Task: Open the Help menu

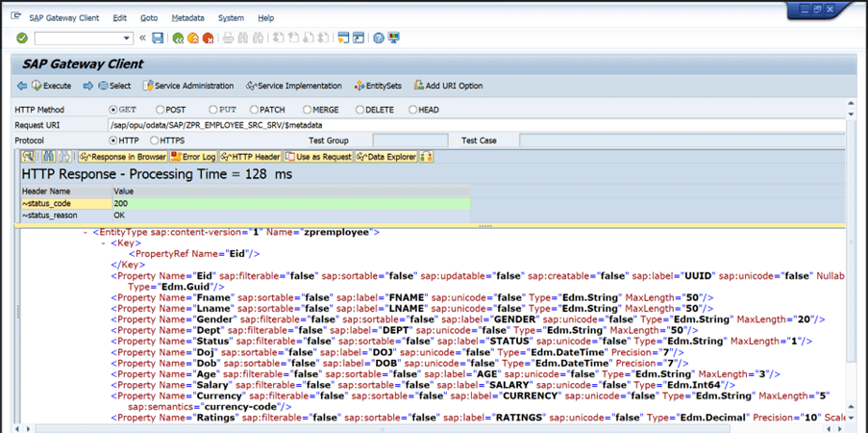Action: (x=265, y=17)
